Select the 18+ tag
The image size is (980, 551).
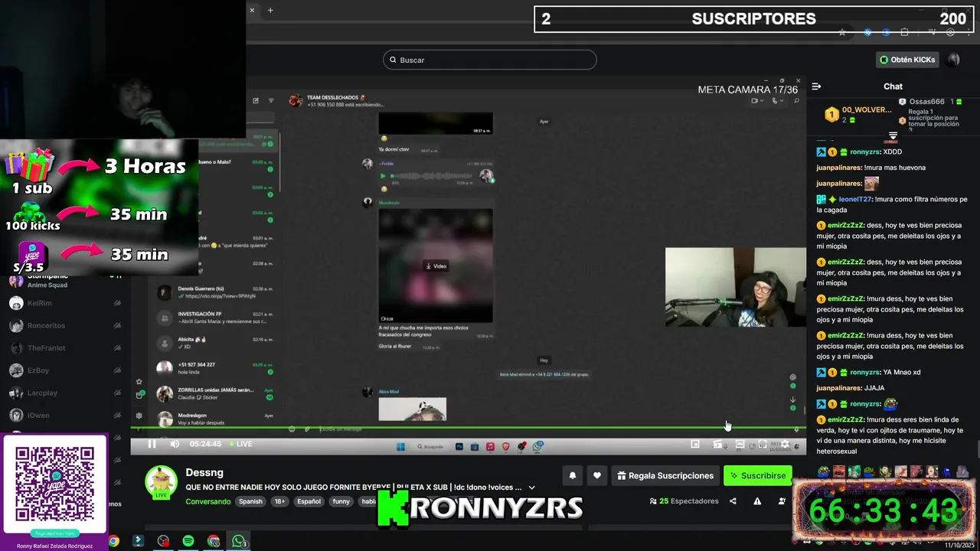point(279,501)
